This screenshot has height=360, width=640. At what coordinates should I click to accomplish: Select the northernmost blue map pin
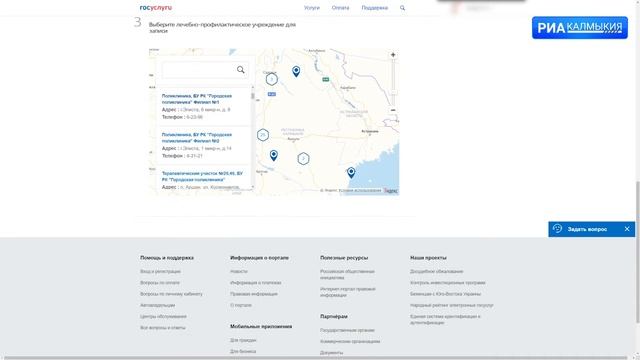296,71
